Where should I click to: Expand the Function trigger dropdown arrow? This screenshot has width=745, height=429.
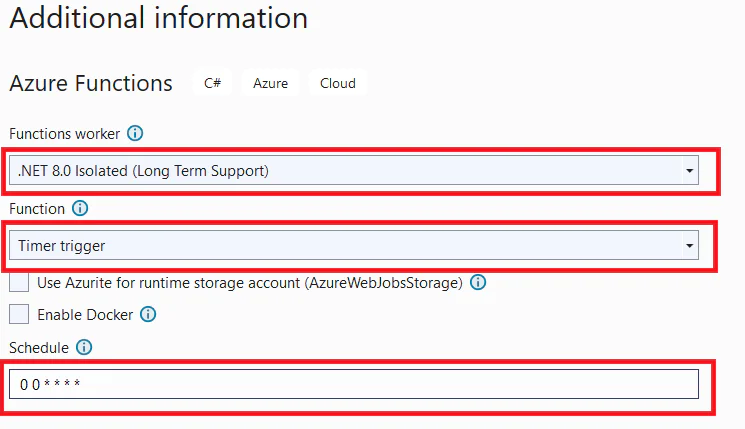pos(689,245)
